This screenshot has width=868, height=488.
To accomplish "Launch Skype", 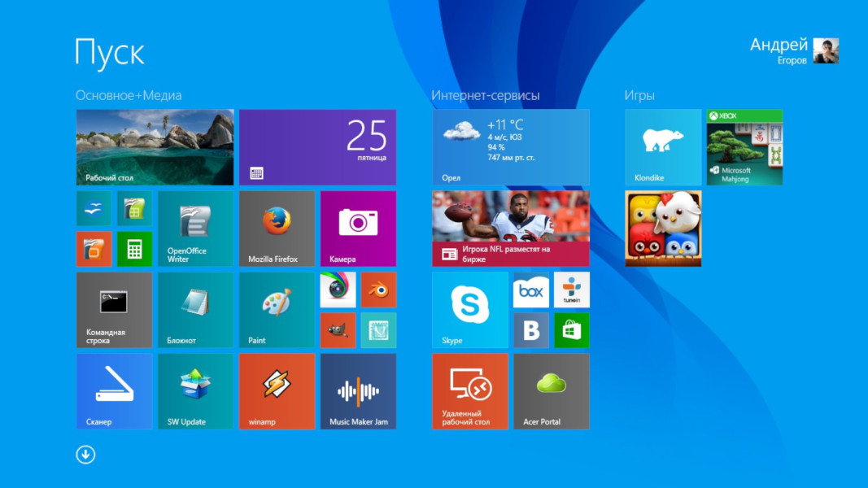I will [470, 310].
